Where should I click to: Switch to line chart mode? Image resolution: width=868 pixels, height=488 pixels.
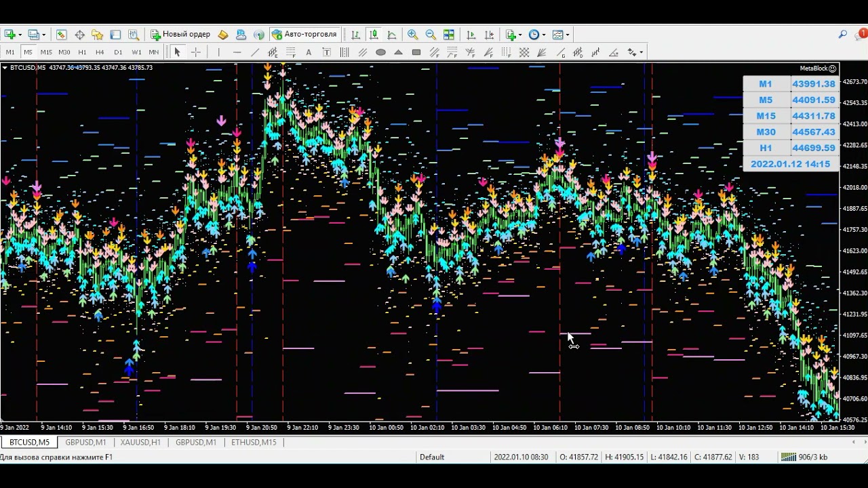[x=392, y=35]
